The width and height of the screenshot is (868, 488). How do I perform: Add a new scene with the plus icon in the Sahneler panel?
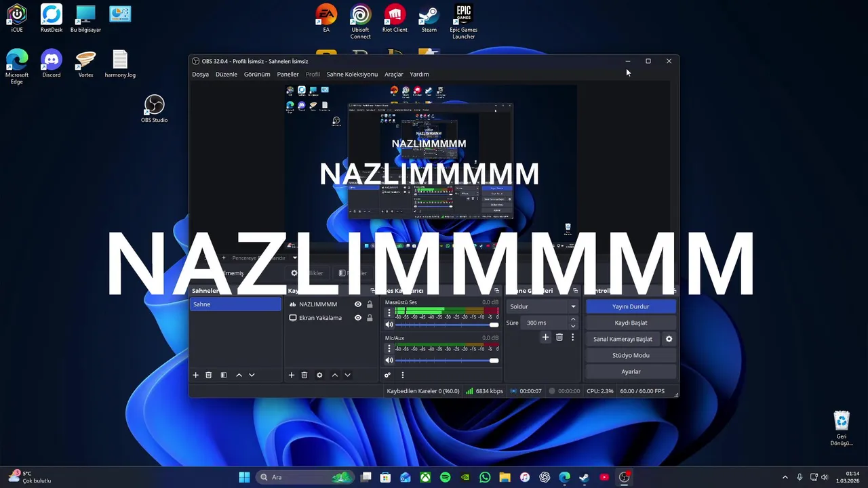click(x=195, y=375)
